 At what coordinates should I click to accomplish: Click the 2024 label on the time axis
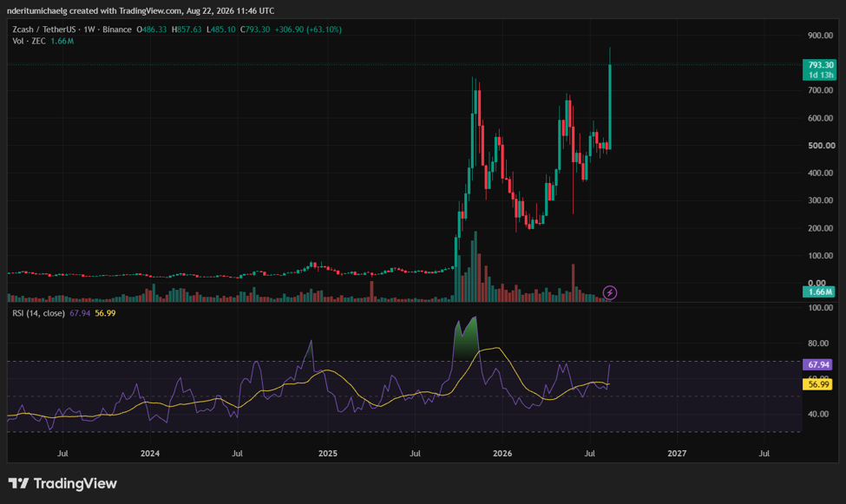150,454
